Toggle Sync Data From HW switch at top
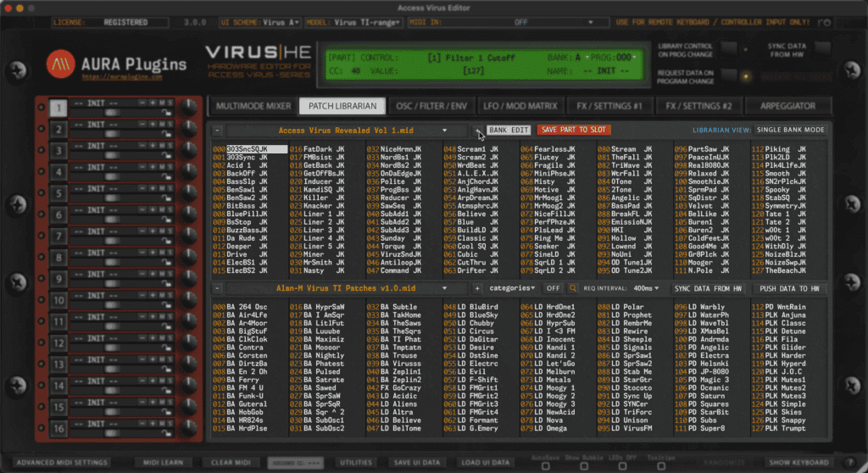Image resolution: width=868 pixels, height=473 pixels. tap(822, 48)
